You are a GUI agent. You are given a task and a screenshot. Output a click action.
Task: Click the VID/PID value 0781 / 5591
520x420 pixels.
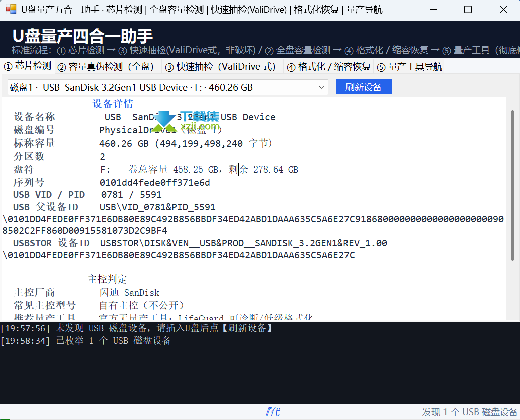point(132,195)
